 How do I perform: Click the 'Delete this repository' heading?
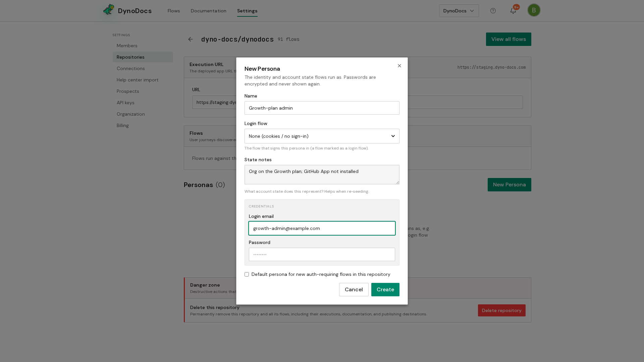215,307
